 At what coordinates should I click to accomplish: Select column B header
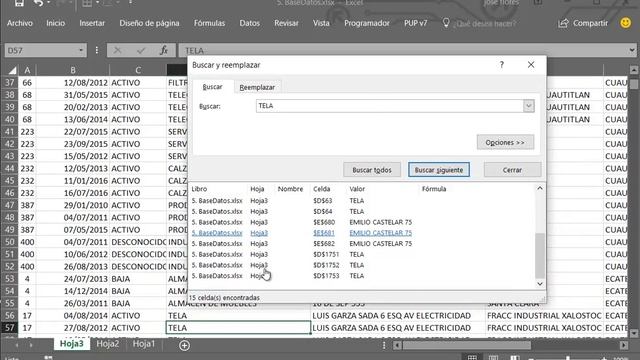tap(73, 70)
